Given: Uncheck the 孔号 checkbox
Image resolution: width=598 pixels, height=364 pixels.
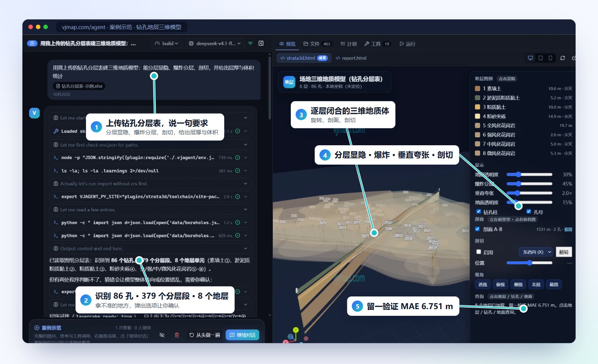Looking at the screenshot, I should point(528,212).
